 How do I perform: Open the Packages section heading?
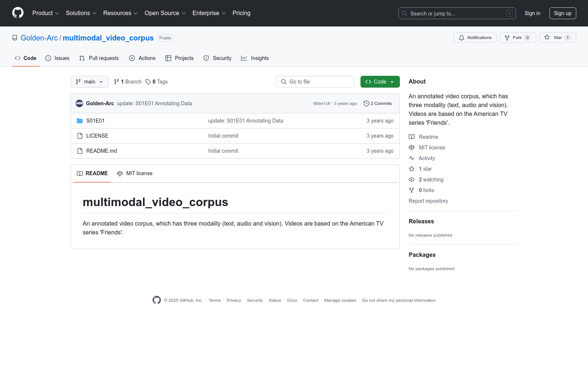click(422, 255)
